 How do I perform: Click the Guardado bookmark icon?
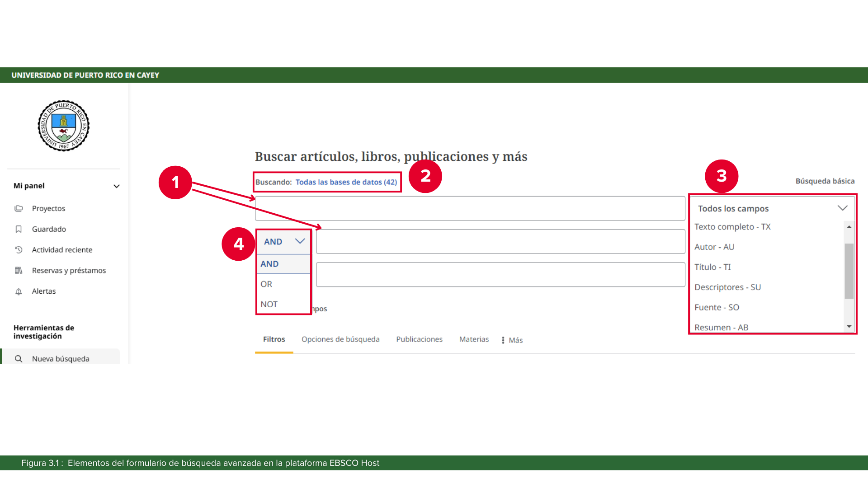click(19, 229)
